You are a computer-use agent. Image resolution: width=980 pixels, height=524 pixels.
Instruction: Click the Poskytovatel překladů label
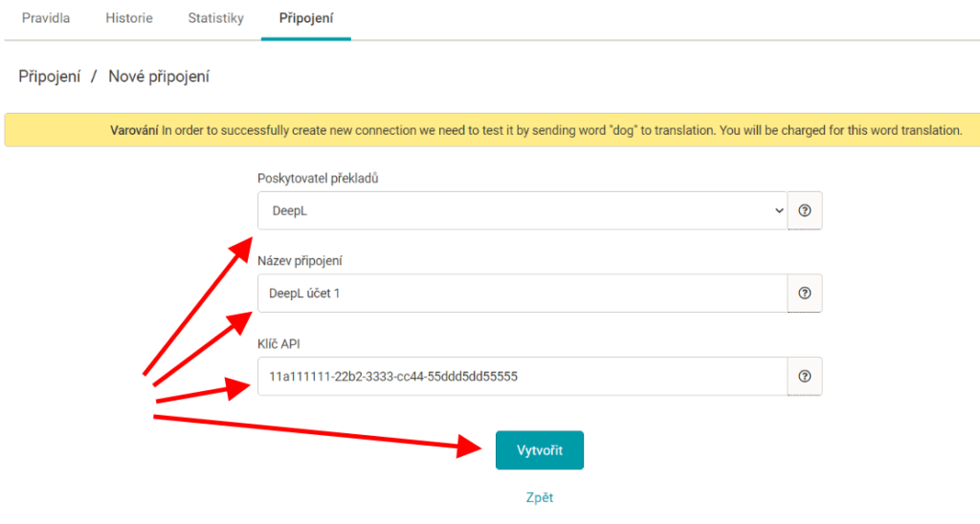pyautogui.click(x=318, y=179)
